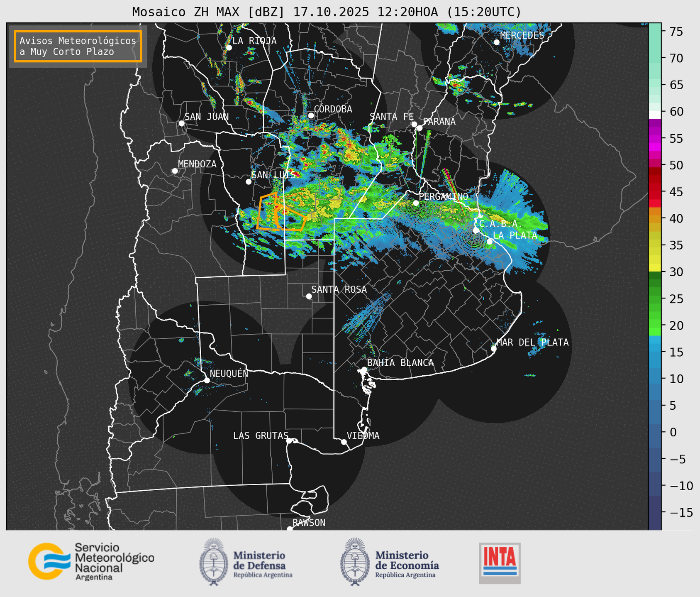This screenshot has height=597, width=700.
Task: Click the white dot marking Santa Rosa
Action: point(309,296)
